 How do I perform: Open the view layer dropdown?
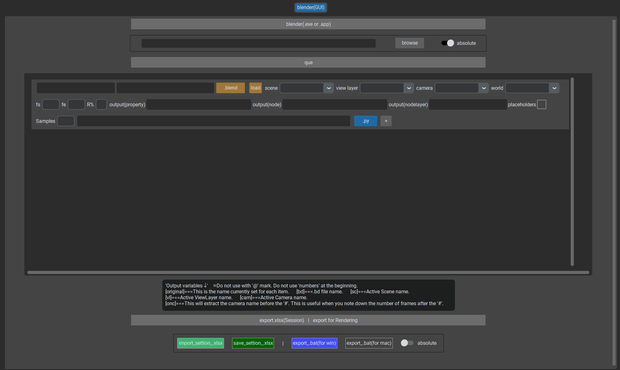(387, 88)
